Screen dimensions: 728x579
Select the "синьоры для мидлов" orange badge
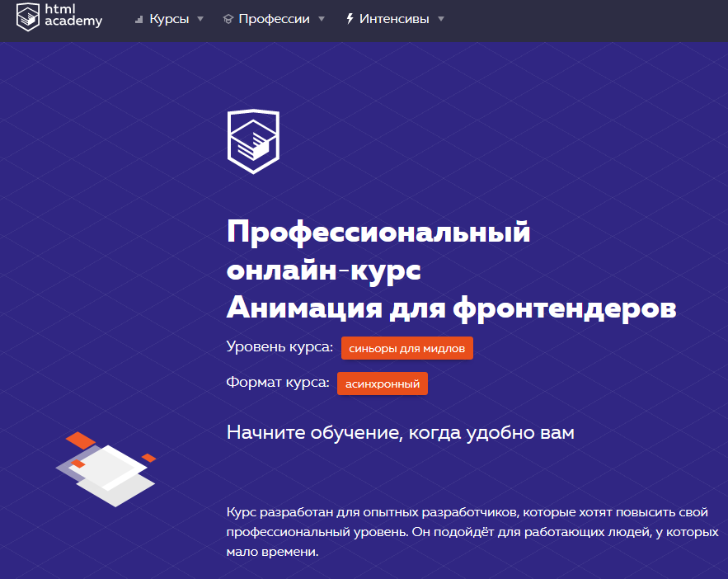407,349
